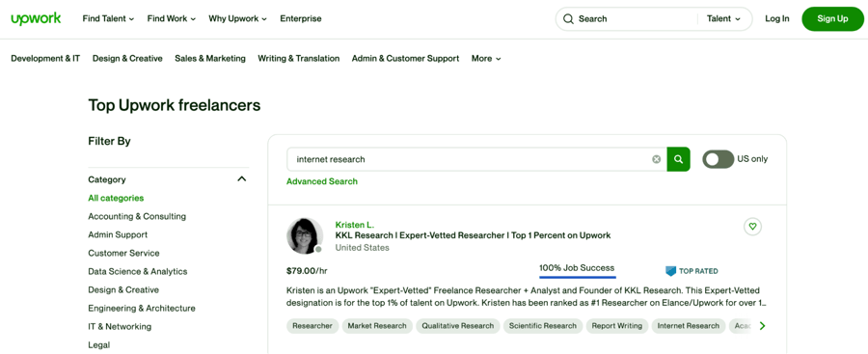This screenshot has width=868, height=354.
Task: Toggle the US only switch
Action: pos(718,159)
